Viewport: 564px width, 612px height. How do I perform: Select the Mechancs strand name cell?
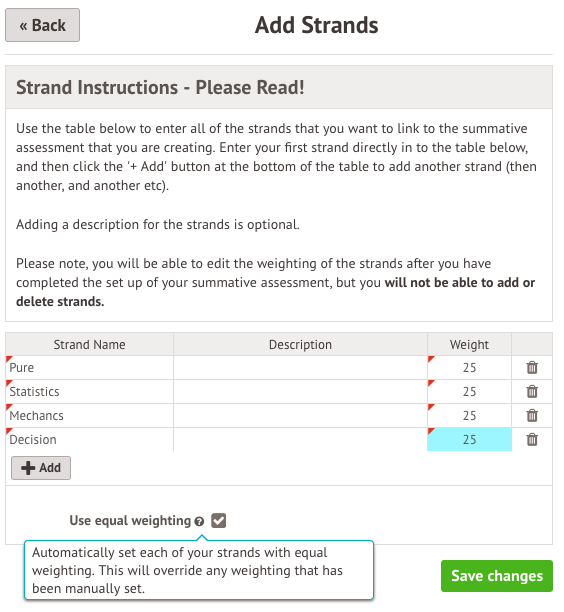tap(89, 415)
